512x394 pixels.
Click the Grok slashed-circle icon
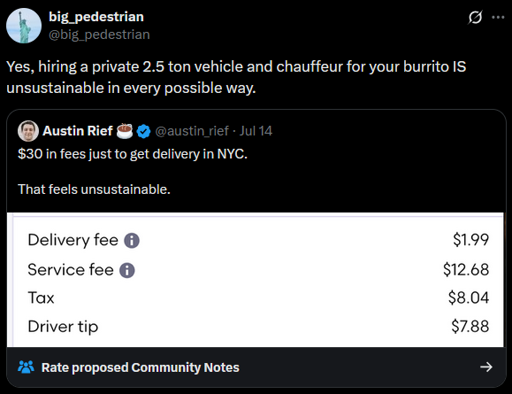pos(475,17)
